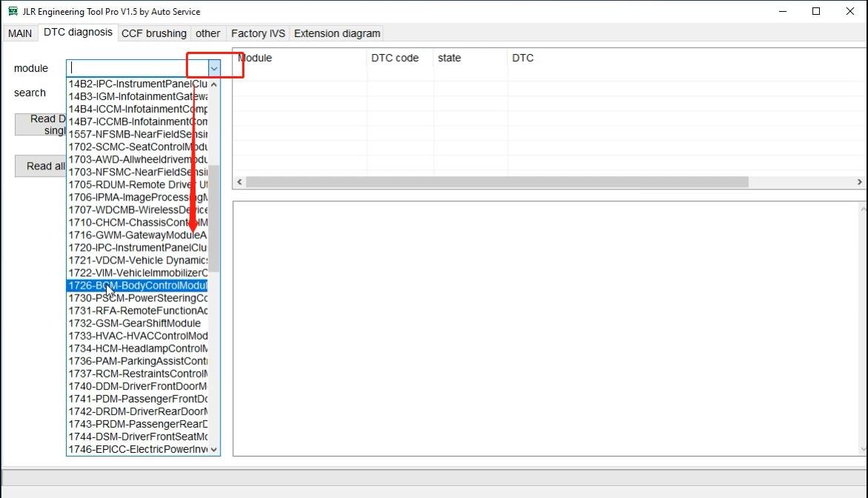The height and width of the screenshot is (498, 868).
Task: Click inside the lower output text area
Action: pos(547,329)
